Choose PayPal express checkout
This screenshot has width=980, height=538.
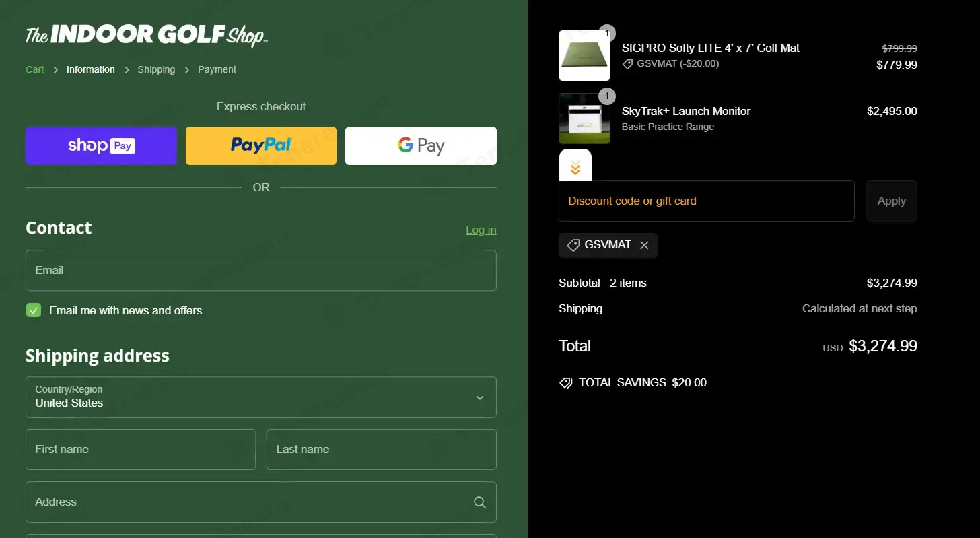coord(261,145)
